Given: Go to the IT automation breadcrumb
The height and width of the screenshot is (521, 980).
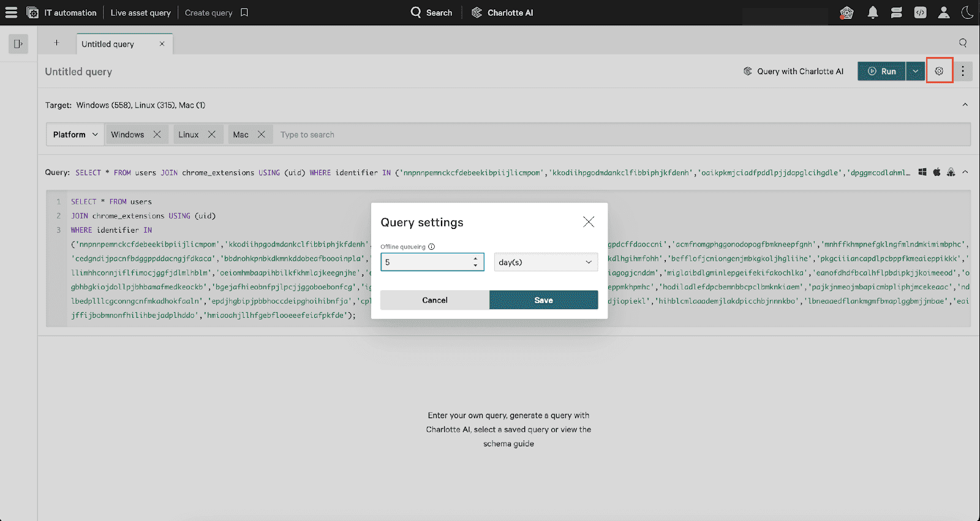Looking at the screenshot, I should (x=70, y=12).
